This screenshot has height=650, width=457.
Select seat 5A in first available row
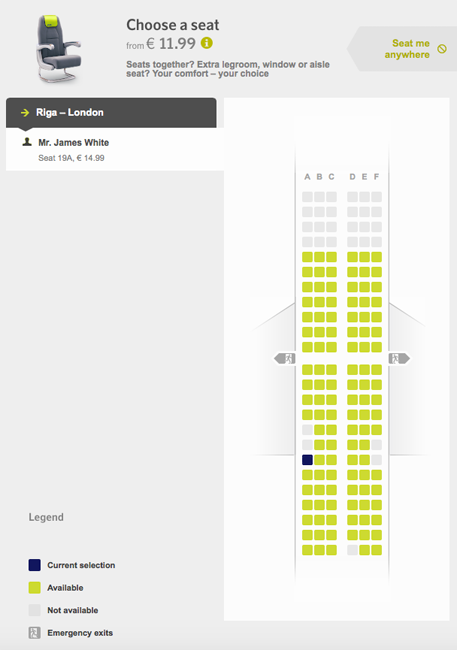pos(307,257)
